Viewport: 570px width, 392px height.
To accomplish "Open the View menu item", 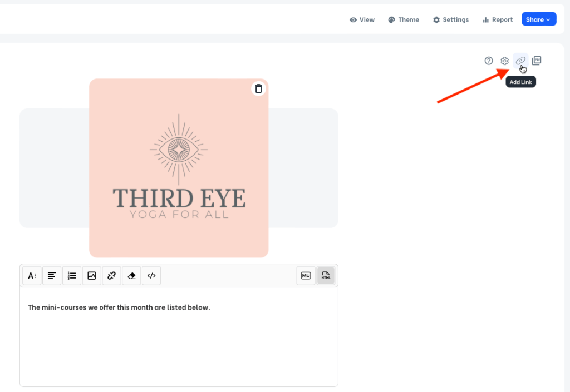I will point(362,19).
